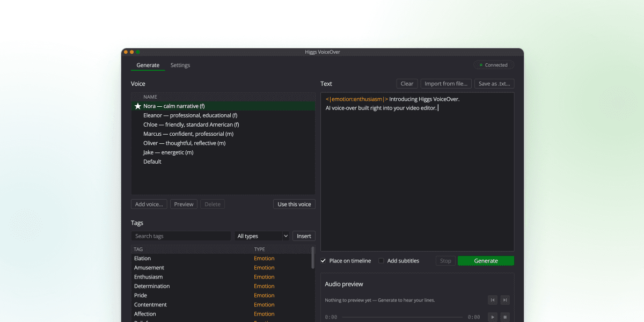Click the green Generate button
The width and height of the screenshot is (644, 322).
(486, 261)
